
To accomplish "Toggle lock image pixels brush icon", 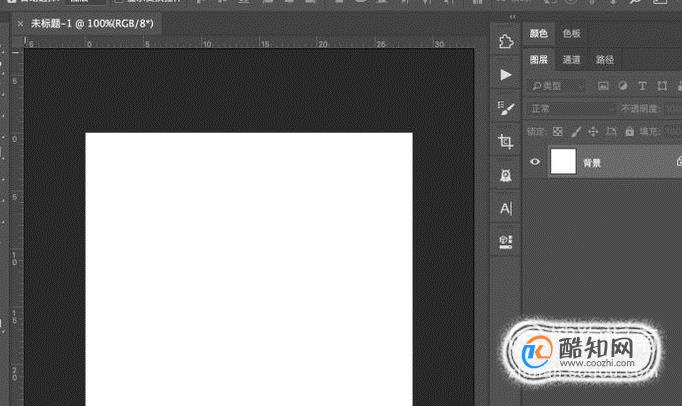I will [x=576, y=131].
